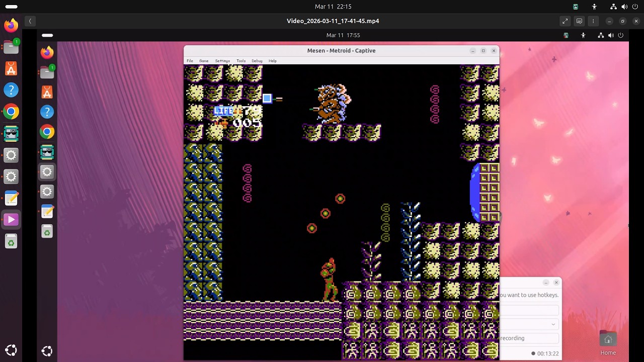The width and height of the screenshot is (644, 362).
Task: Click the recorded Activities pill indicator
Action: click(x=47, y=35)
